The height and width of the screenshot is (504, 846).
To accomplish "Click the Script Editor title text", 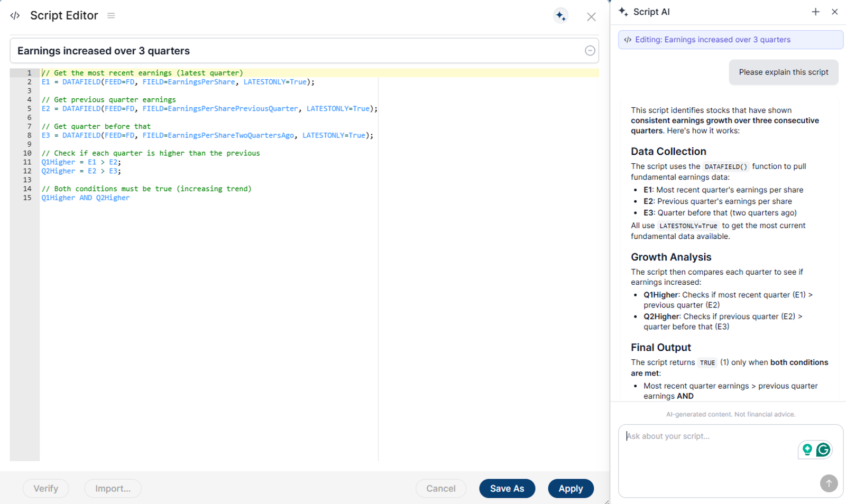I will click(x=64, y=16).
